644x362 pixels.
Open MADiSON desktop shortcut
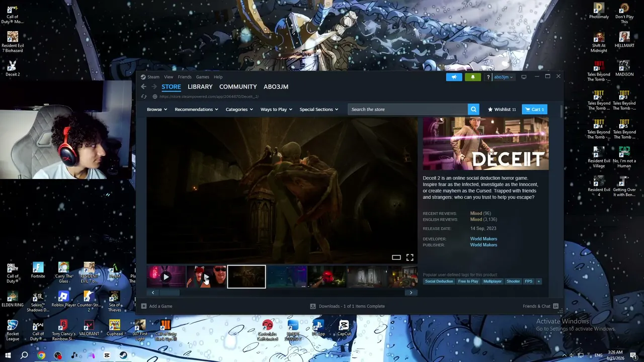click(624, 69)
